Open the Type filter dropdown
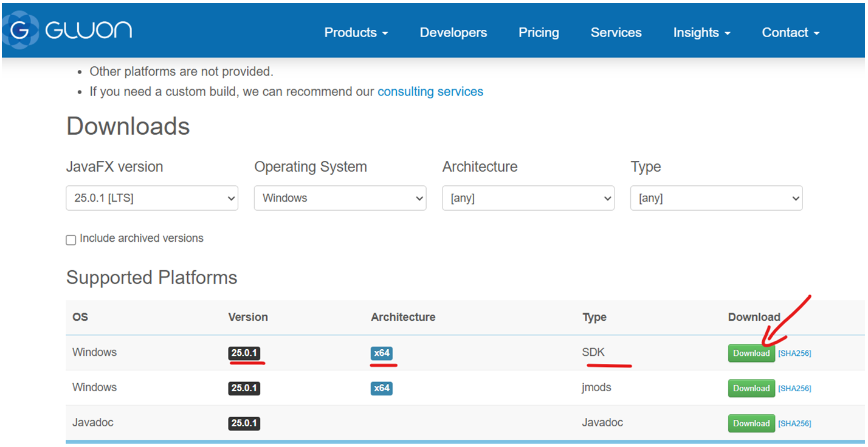 tap(716, 198)
